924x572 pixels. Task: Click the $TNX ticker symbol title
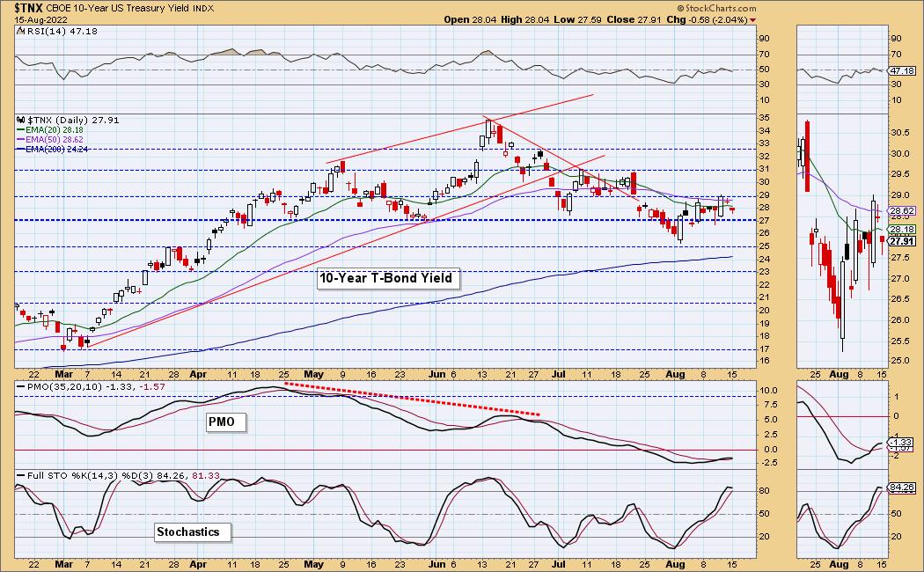point(28,8)
